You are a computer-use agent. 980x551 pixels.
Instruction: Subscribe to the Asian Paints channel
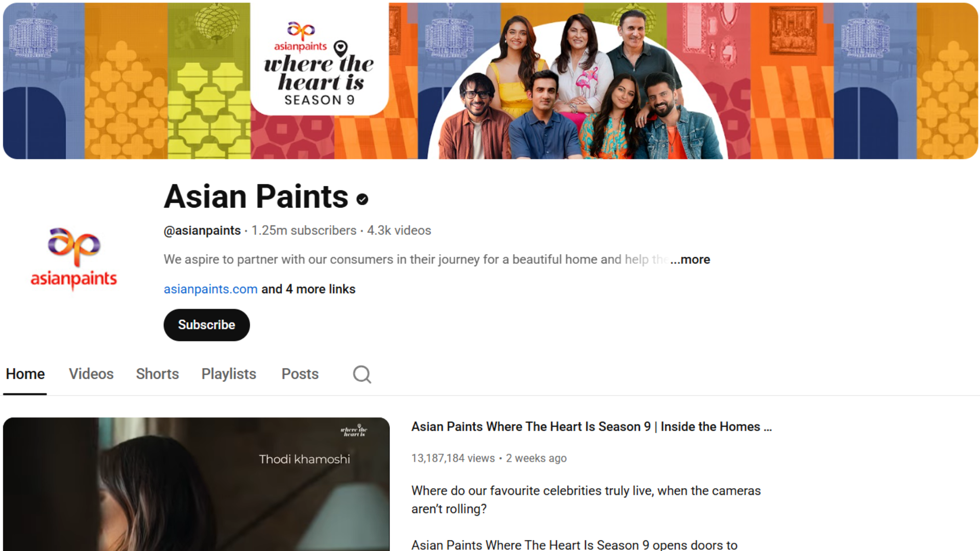tap(207, 325)
